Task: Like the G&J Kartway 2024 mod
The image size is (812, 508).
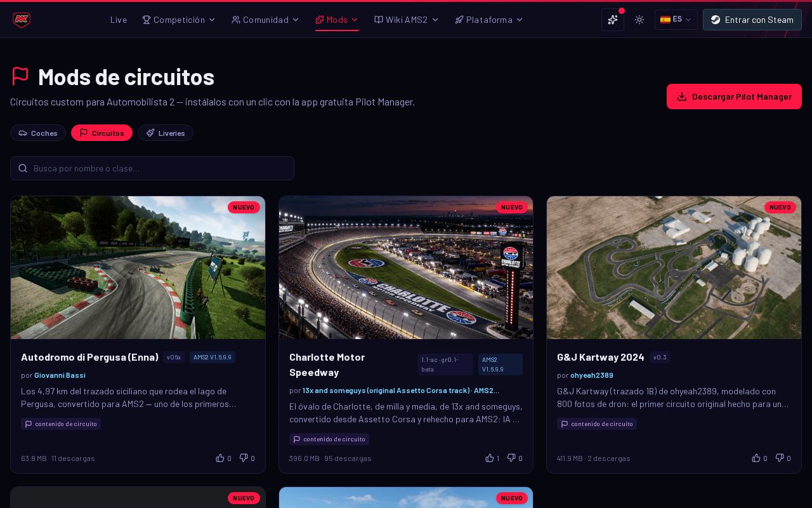Action: click(x=759, y=458)
